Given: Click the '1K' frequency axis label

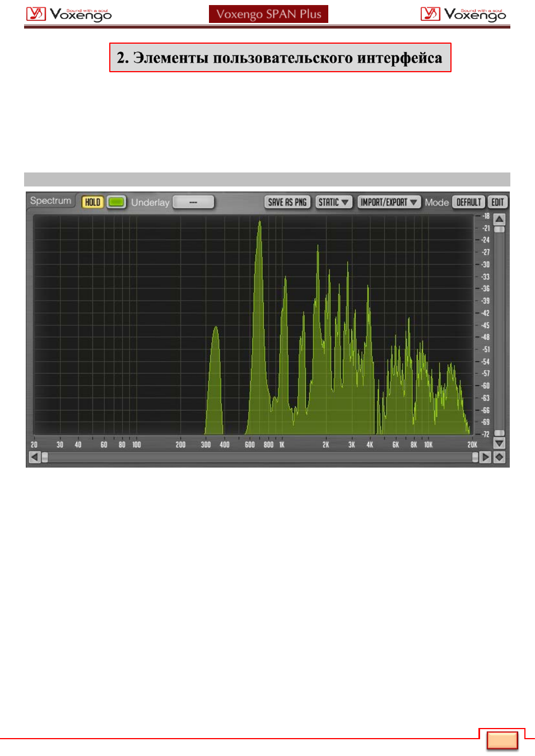Looking at the screenshot, I should pyautogui.click(x=282, y=445).
